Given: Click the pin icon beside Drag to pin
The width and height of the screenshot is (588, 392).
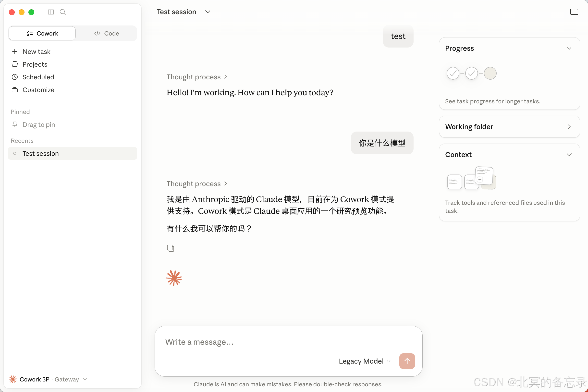Looking at the screenshot, I should (x=15, y=124).
